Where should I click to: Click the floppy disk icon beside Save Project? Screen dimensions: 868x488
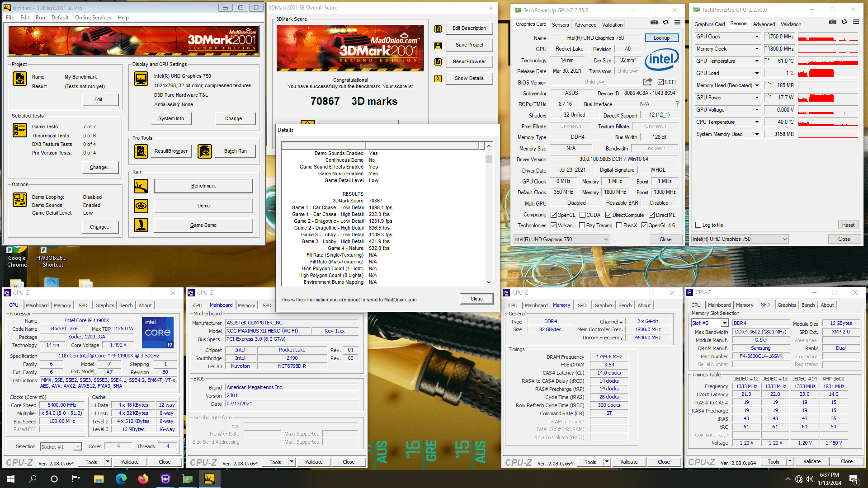pyautogui.click(x=438, y=46)
